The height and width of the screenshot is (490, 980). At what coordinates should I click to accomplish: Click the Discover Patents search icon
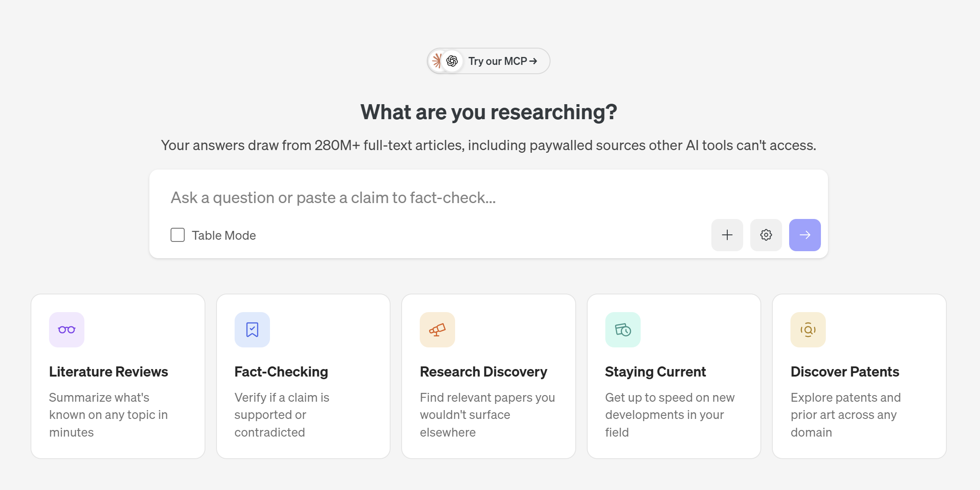coord(808,330)
